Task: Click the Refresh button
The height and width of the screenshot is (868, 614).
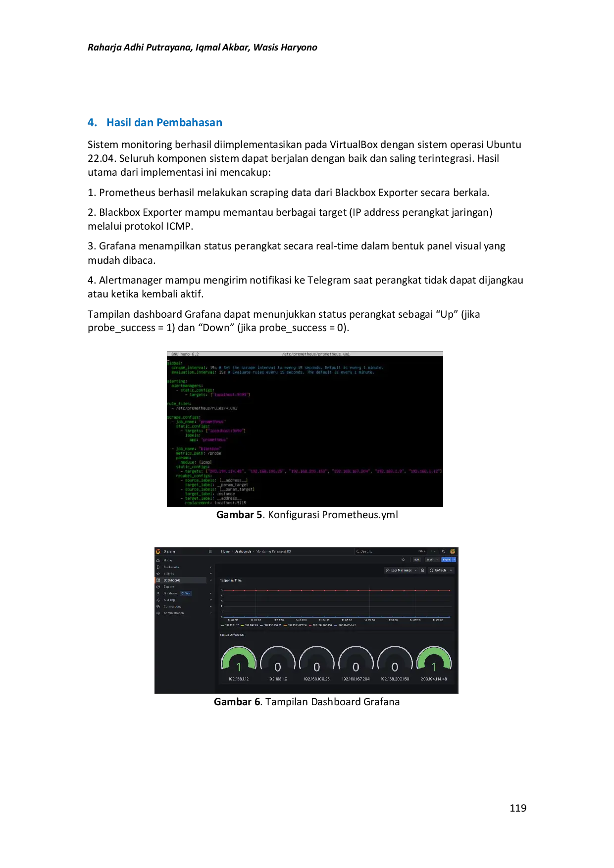Action: click(438, 570)
